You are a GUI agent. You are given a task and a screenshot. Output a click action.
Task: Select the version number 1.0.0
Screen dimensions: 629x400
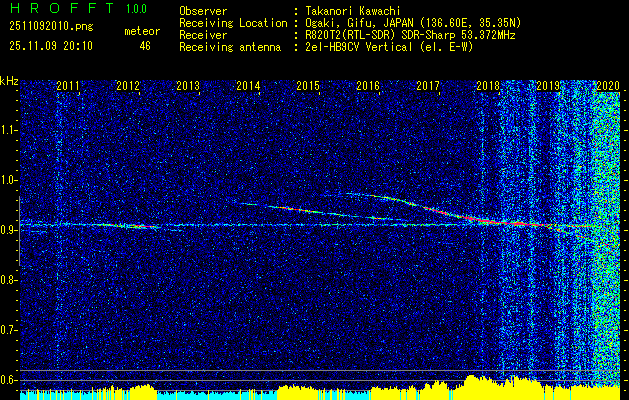pyautogui.click(x=136, y=8)
